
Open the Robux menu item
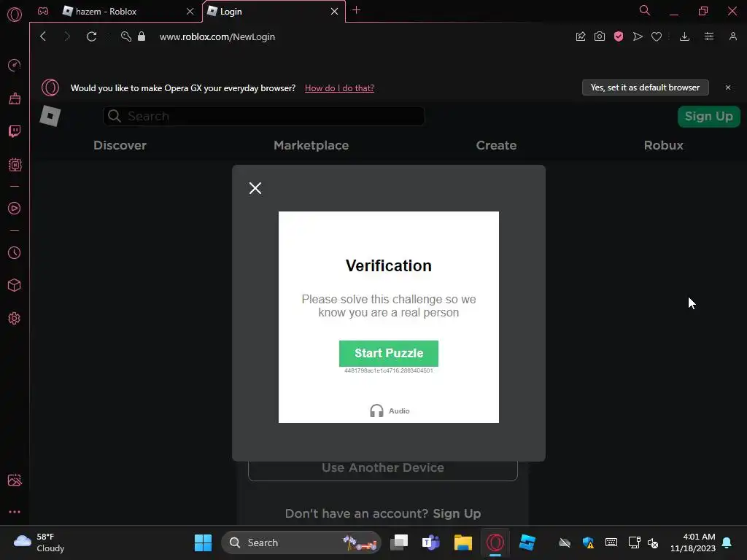pos(664,145)
